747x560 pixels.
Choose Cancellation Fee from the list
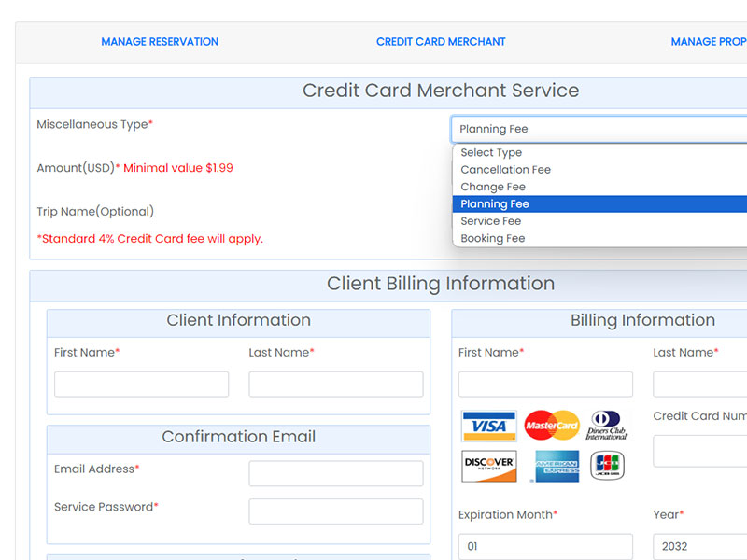[x=506, y=170]
